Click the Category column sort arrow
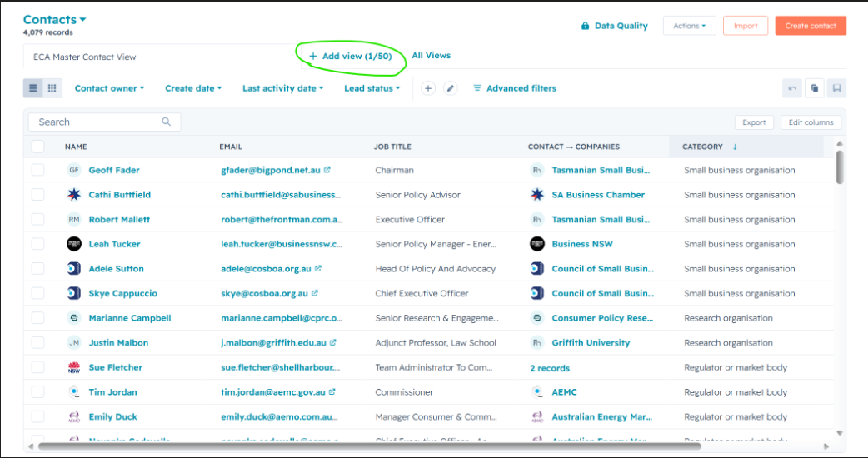Image resolution: width=868 pixels, height=458 pixels. click(x=735, y=147)
